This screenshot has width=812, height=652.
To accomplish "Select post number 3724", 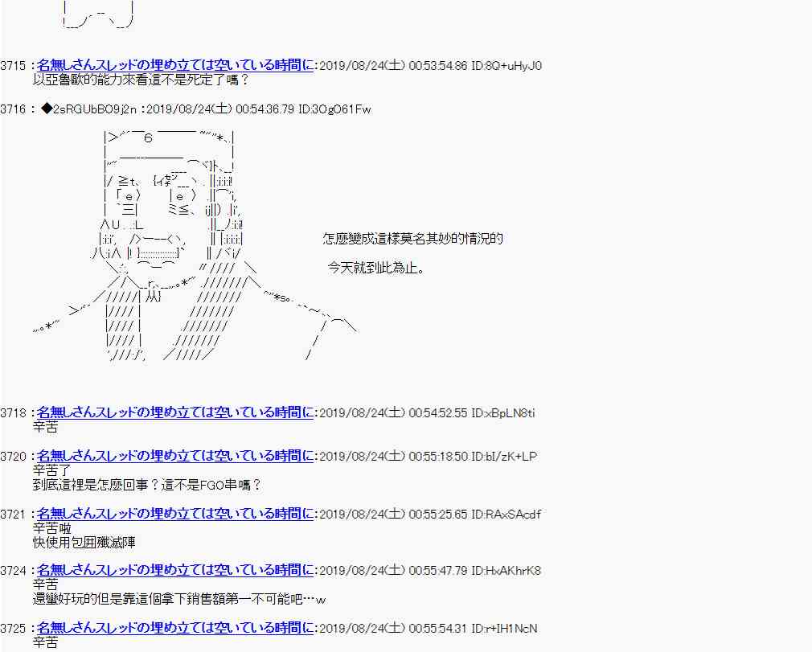I will click(14, 572).
